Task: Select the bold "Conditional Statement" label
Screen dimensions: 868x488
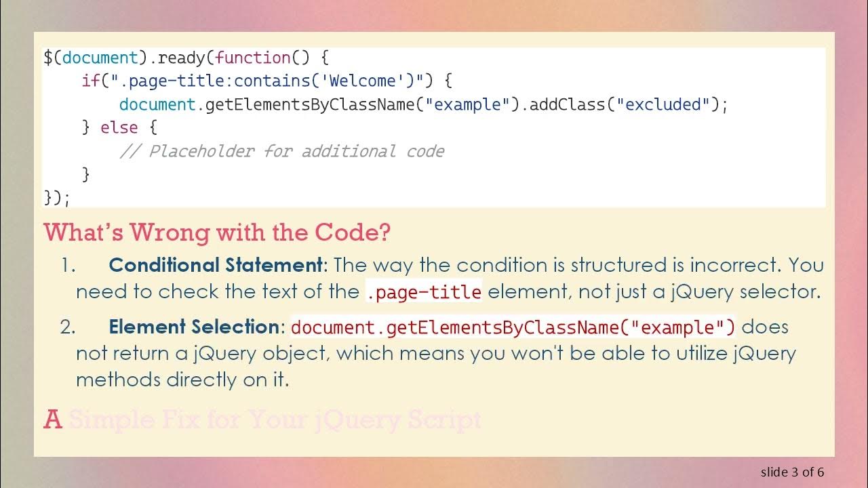Action: [x=216, y=264]
